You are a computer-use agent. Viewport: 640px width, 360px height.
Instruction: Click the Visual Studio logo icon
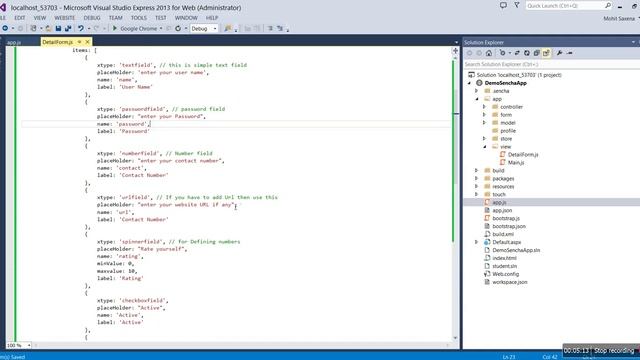point(3,7)
